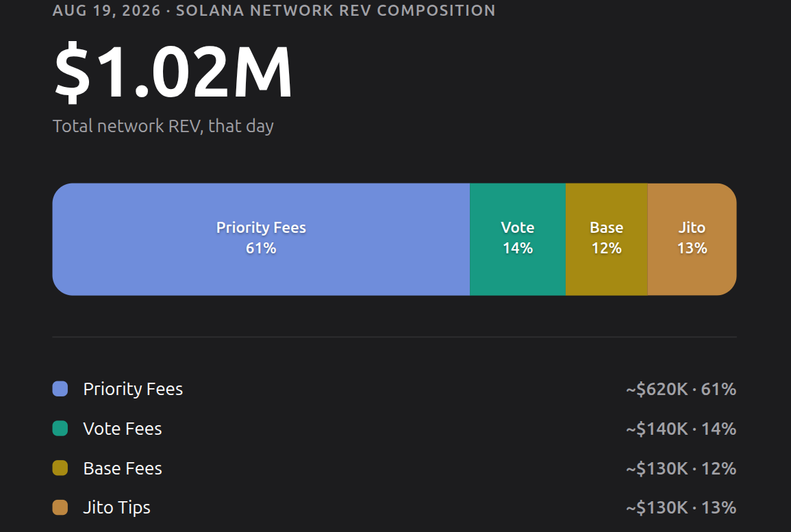Click the 'Priority Fees' legend label

coord(133,390)
